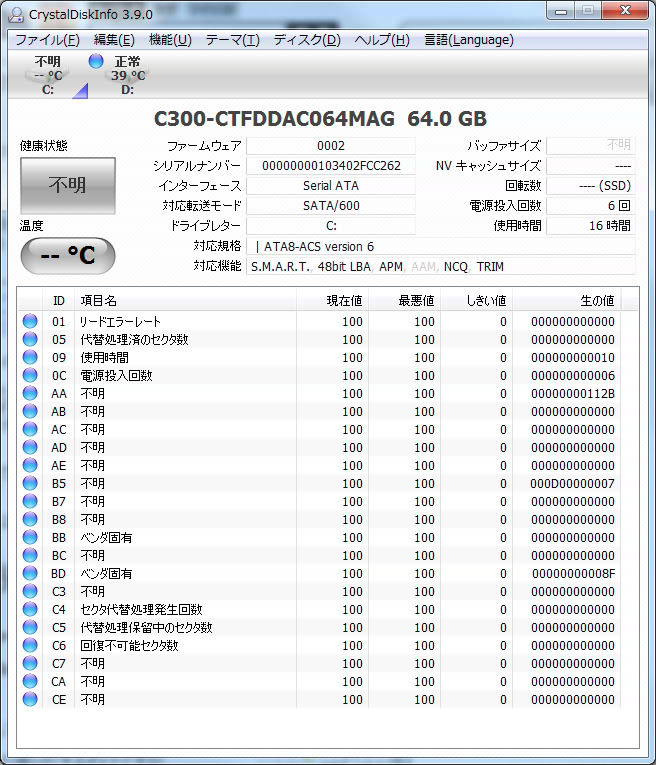This screenshot has width=656, height=765.
Task: Click the NV キャッシュサイズ field showing ----
Action: tap(591, 166)
